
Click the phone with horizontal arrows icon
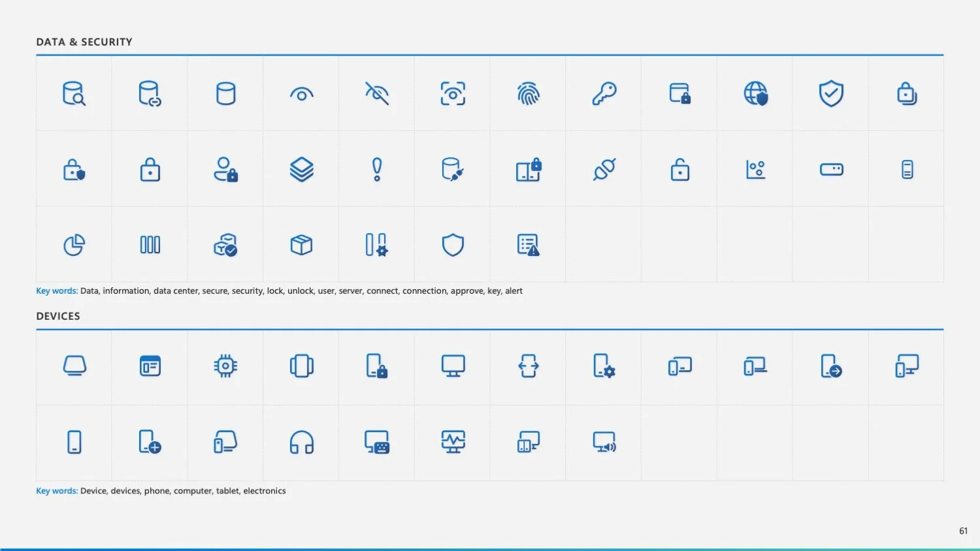click(529, 366)
